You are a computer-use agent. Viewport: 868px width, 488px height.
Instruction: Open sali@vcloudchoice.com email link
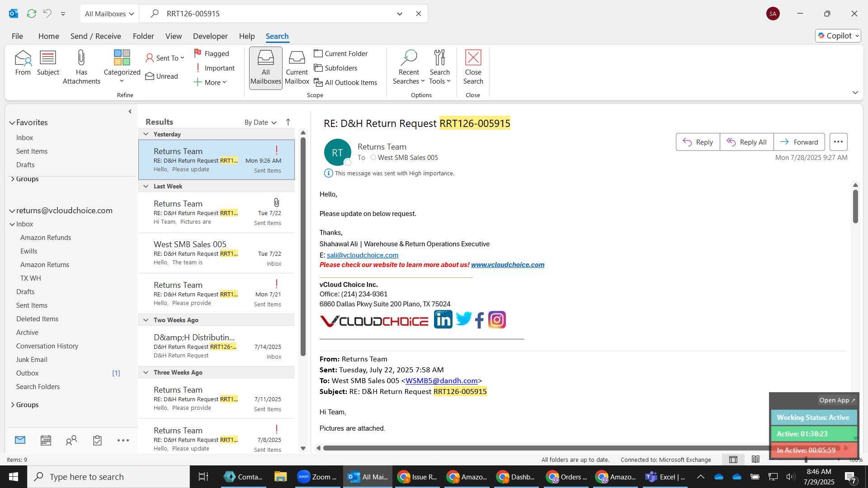coord(363,255)
